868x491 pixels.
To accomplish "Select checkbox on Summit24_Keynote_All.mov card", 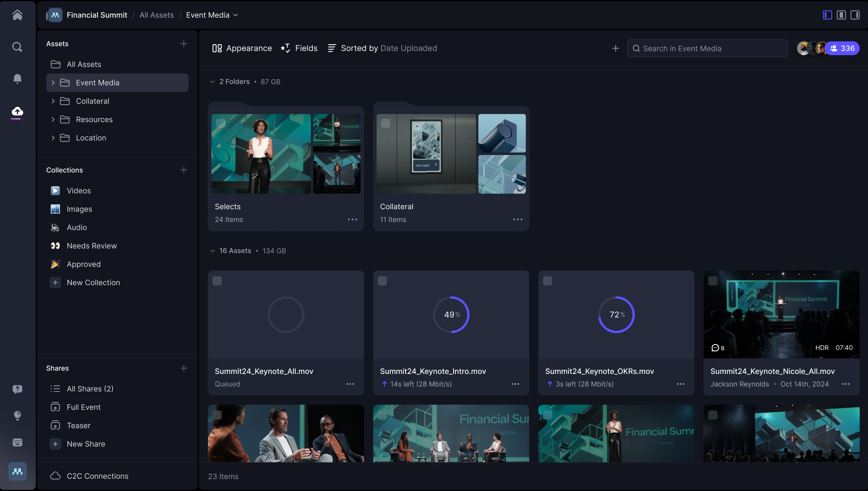I will click(x=217, y=281).
